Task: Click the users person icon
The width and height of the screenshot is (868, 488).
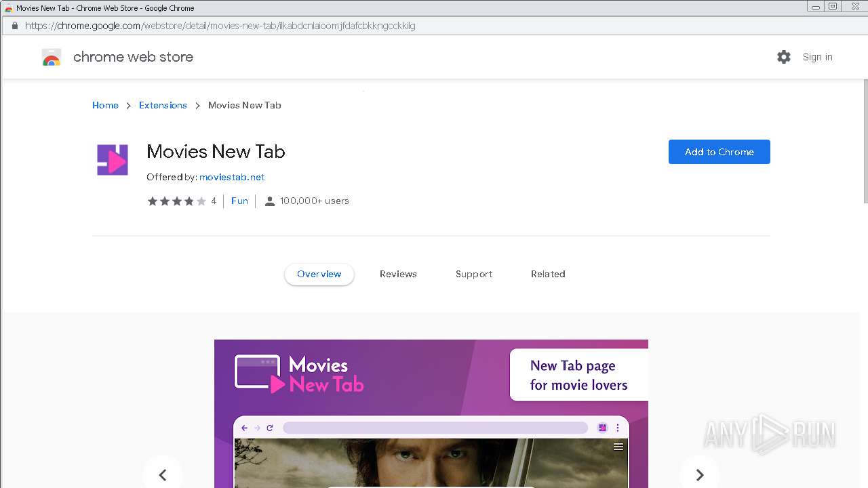Action: (269, 201)
